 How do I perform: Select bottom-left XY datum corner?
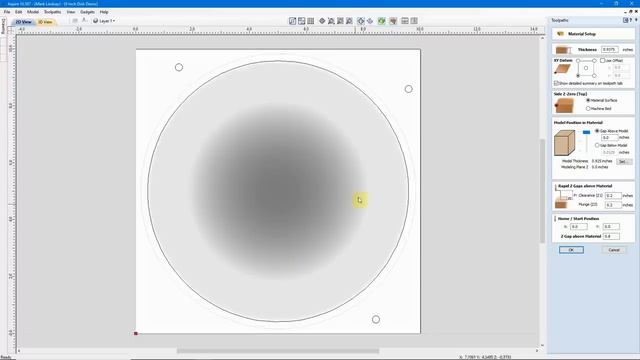point(578,76)
